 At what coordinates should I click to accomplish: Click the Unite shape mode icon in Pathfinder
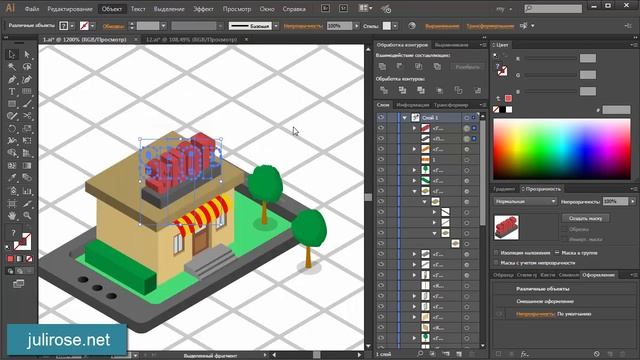click(x=382, y=66)
